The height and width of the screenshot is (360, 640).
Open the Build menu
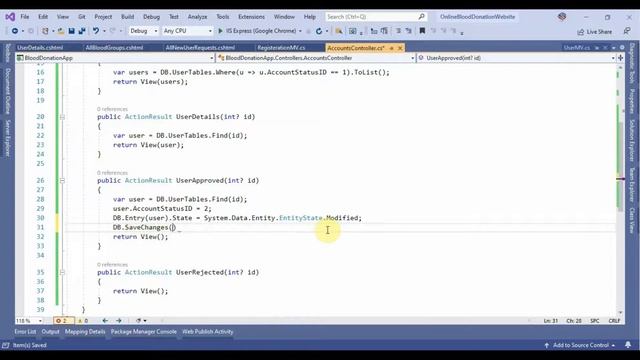pos(127,17)
